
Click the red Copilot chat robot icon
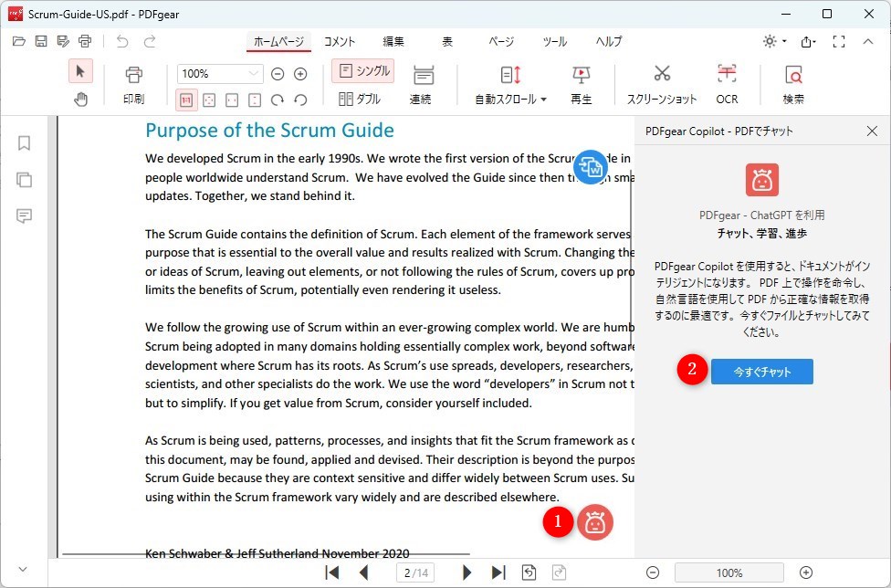[595, 522]
